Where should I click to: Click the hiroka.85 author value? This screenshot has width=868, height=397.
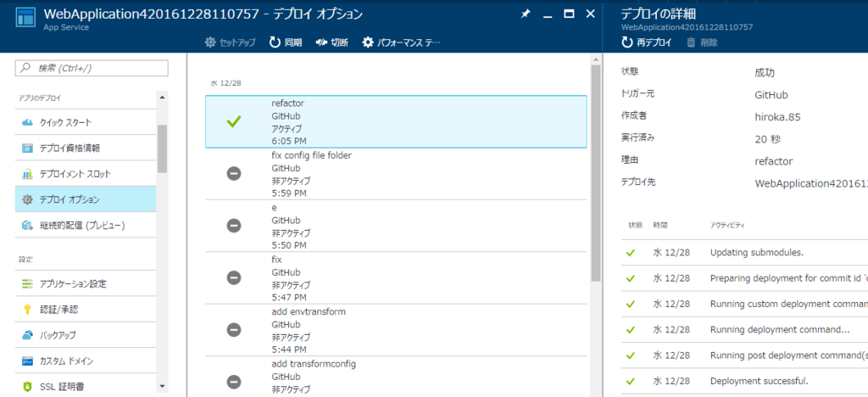778,117
